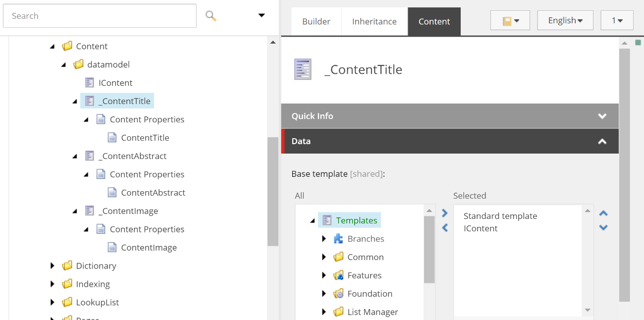Image resolution: width=644 pixels, height=320 pixels.
Task: Open the English language dropdown
Action: [565, 20]
